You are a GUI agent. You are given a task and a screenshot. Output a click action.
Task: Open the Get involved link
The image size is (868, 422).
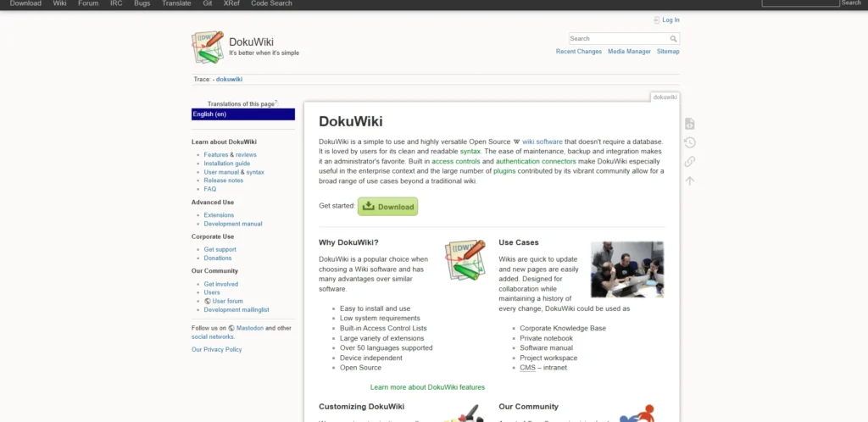221,284
